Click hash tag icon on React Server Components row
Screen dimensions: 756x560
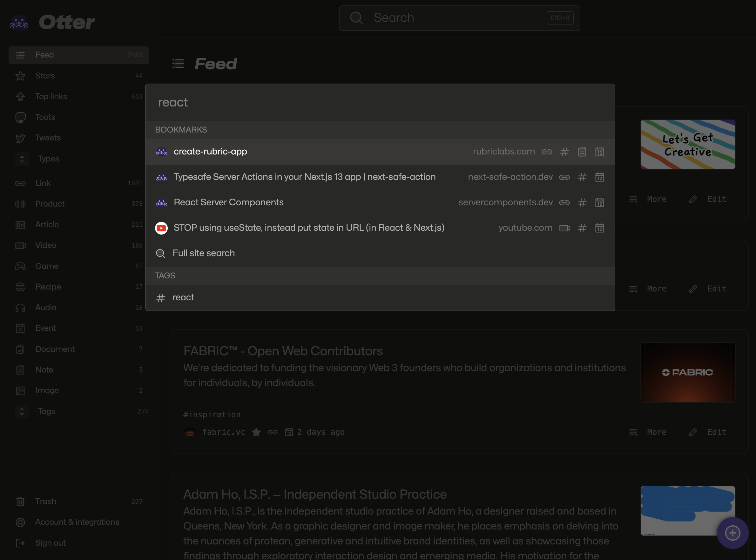582,203
